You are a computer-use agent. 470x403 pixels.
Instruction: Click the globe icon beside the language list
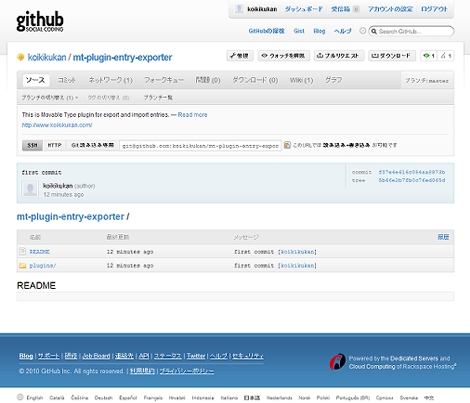20,397
